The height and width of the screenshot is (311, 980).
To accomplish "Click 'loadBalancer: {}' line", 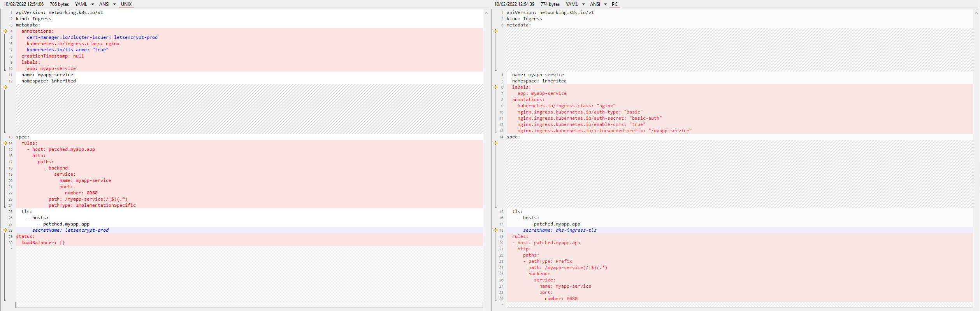I will [x=43, y=243].
